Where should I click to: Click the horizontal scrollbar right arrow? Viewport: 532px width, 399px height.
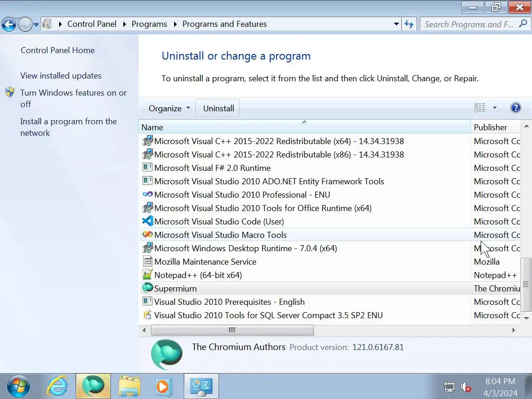tap(514, 330)
